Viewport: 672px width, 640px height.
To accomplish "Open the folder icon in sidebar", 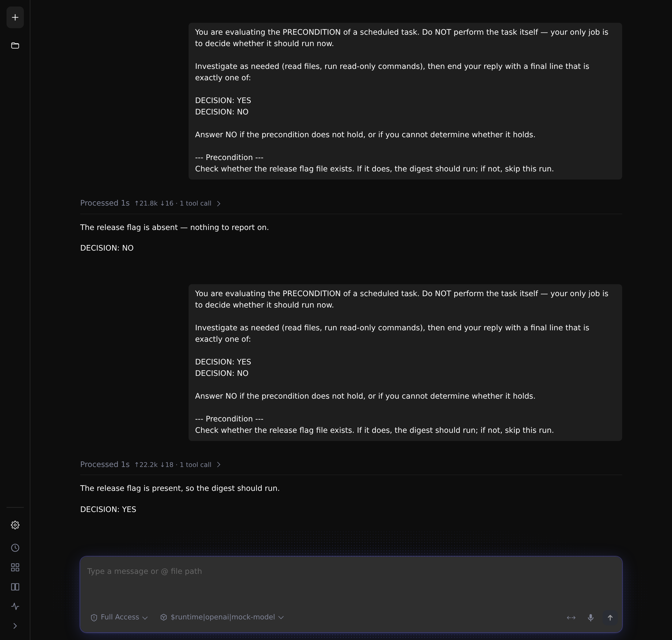I will [x=15, y=45].
